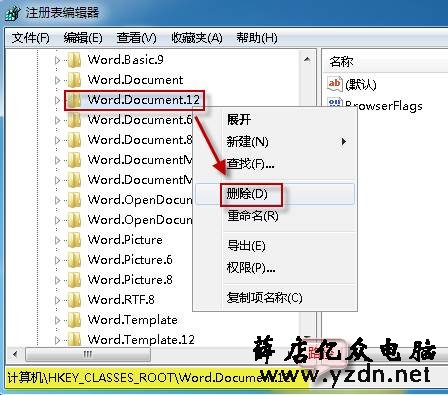Click the Word.Document.6 folder icon
448x395 pixels.
pyautogui.click(x=74, y=120)
